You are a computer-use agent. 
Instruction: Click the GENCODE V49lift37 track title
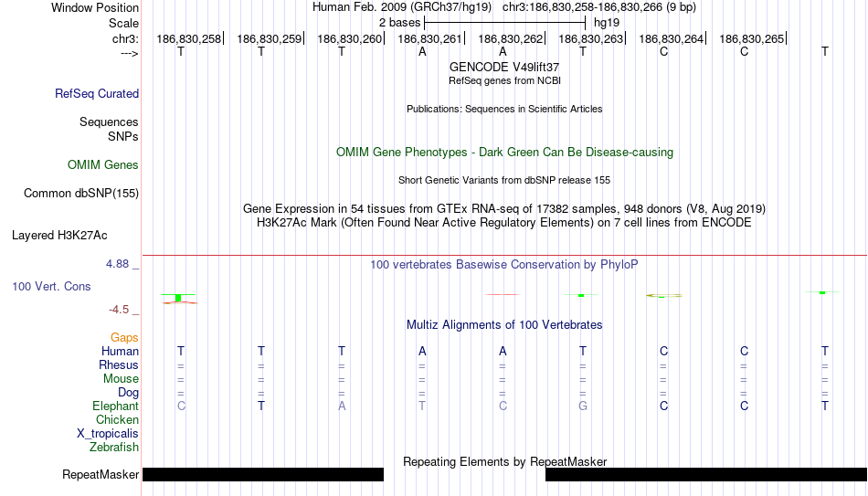point(504,67)
